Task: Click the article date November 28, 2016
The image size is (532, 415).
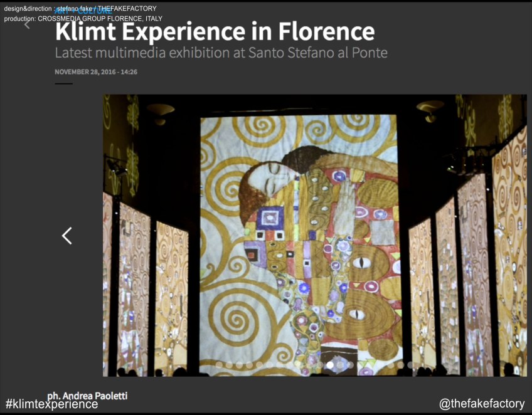Action: 96,72
